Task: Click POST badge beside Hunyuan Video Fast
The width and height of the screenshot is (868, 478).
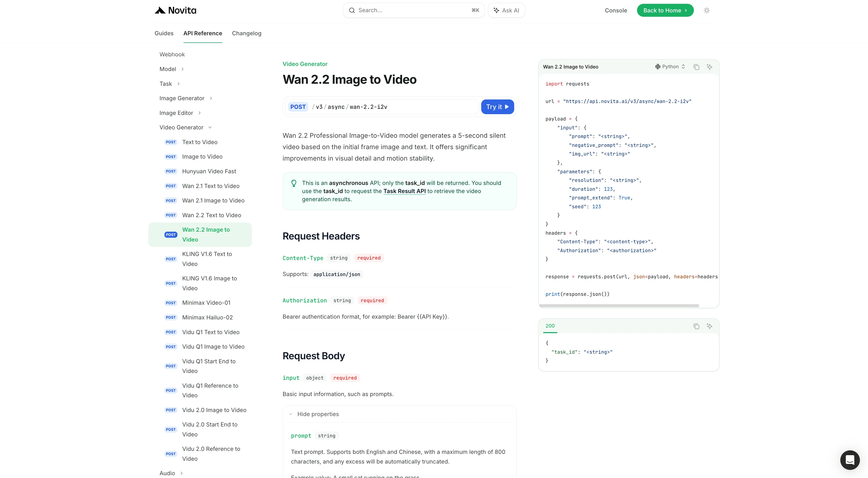Action: click(x=171, y=172)
